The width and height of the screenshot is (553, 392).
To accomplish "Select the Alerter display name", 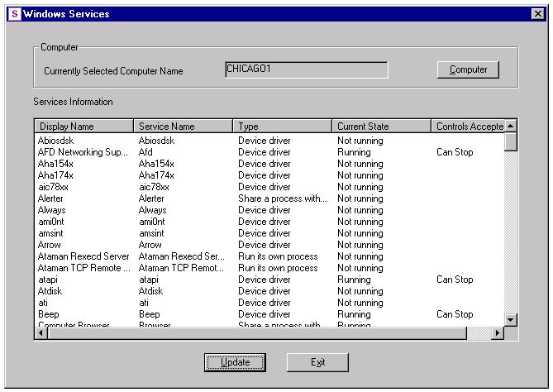I will [50, 198].
